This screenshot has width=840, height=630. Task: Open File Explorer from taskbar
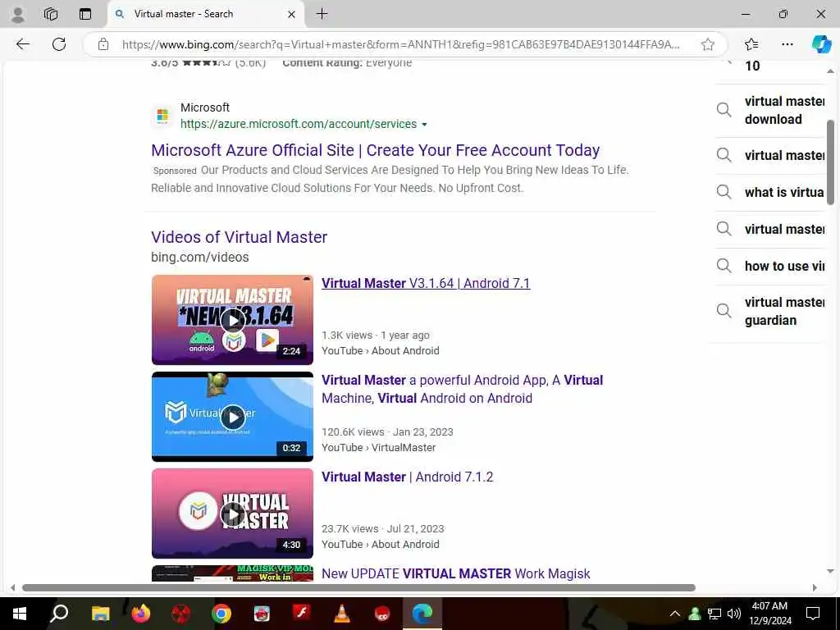[100, 614]
